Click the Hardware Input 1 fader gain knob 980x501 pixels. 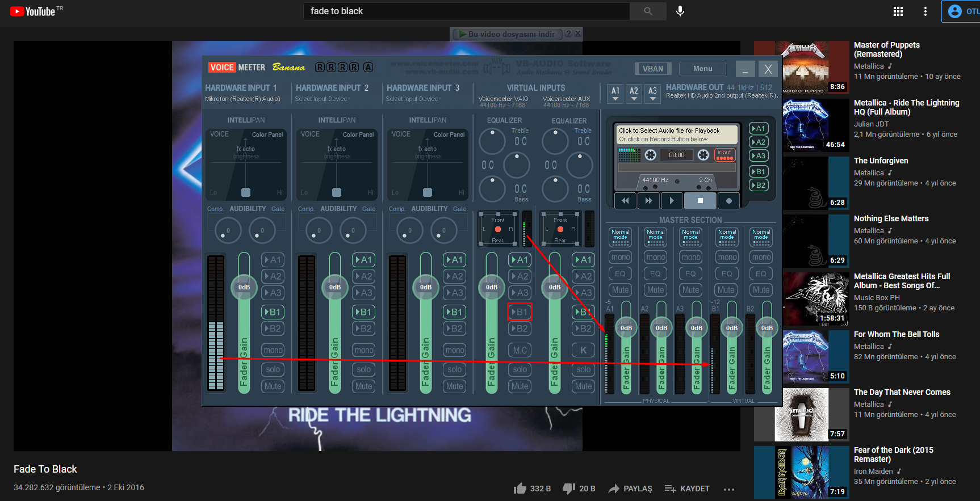pos(244,287)
